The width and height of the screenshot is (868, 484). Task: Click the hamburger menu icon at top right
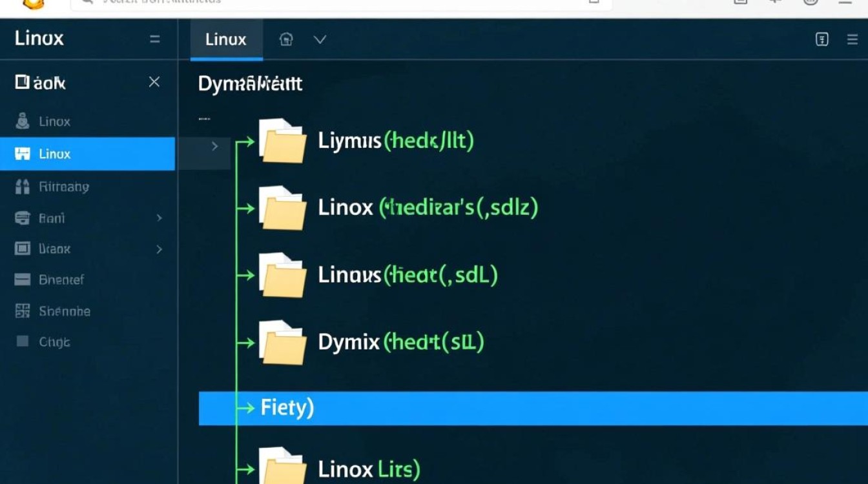pos(852,39)
